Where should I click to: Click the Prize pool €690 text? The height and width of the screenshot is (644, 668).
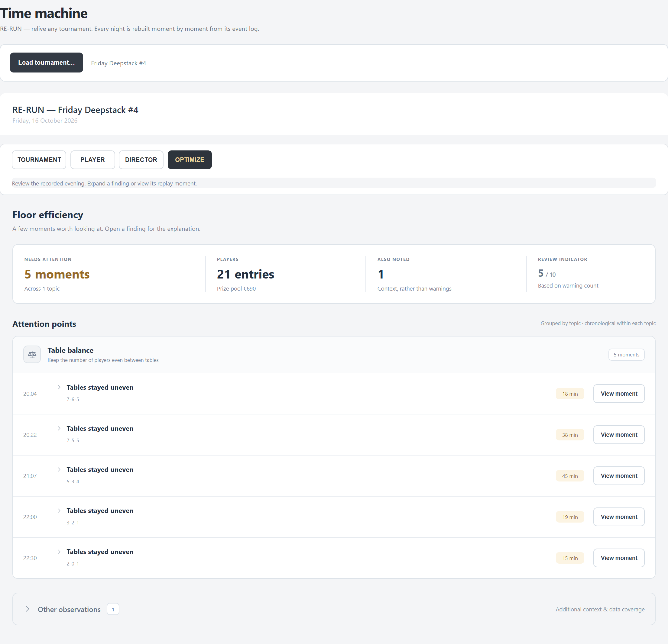236,288
